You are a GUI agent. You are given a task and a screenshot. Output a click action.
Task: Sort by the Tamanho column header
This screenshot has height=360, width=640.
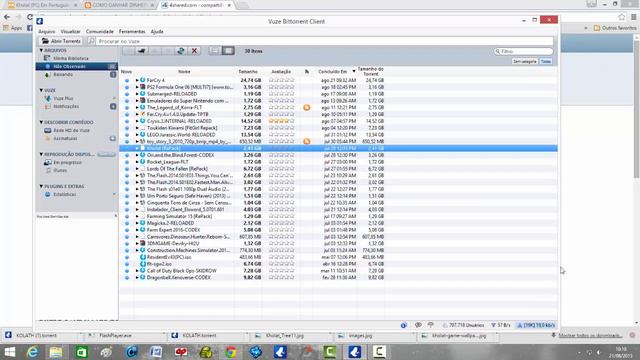point(248,72)
